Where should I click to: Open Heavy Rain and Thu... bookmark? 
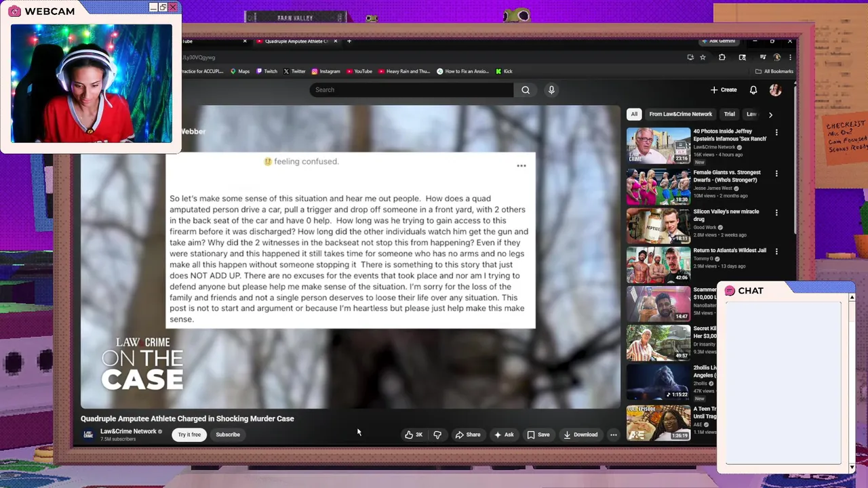coord(404,71)
